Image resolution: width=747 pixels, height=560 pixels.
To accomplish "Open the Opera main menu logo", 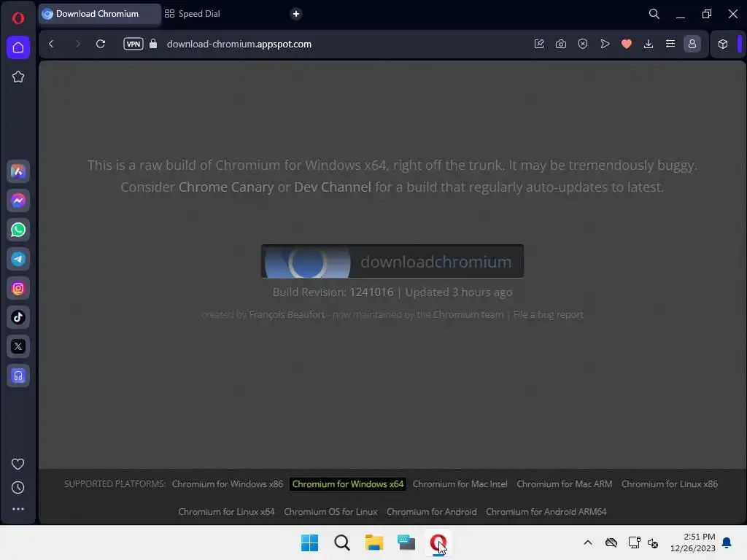I will click(18, 18).
